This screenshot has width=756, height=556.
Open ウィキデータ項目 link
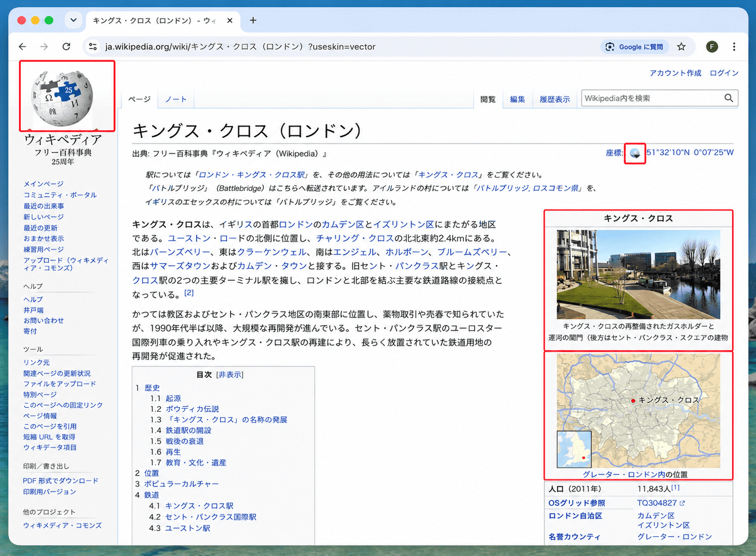(x=50, y=447)
